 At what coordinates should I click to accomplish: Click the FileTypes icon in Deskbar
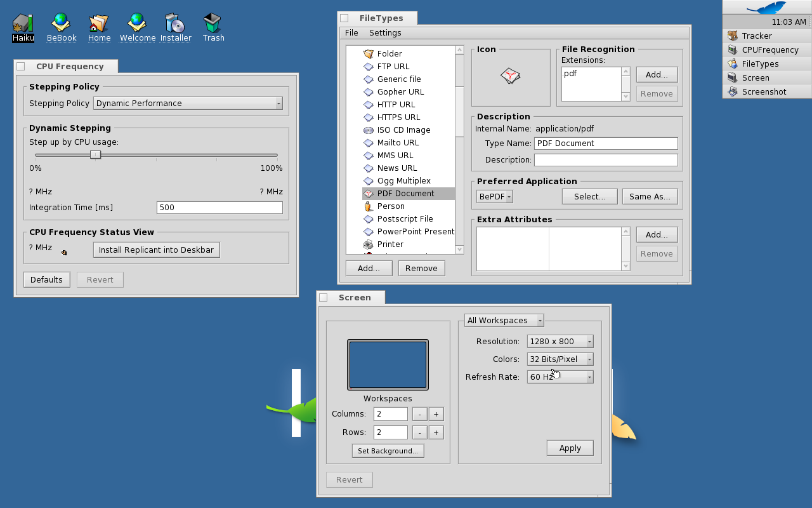733,64
